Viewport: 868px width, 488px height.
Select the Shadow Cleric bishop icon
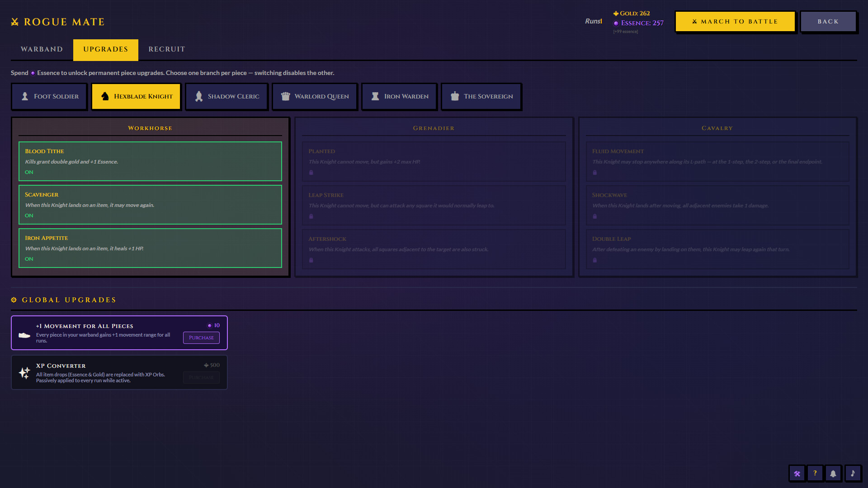click(198, 96)
